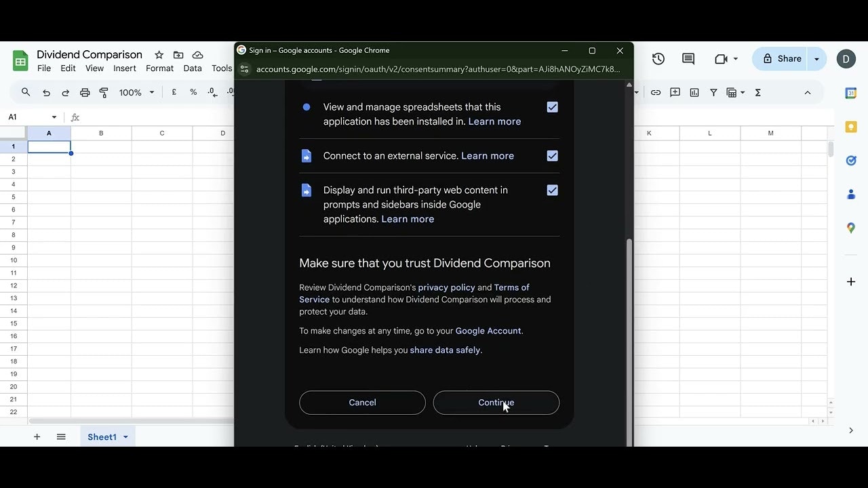Screen dimensions: 868x488
Task: Click the decrease decimal places icon
Action: [212, 92]
